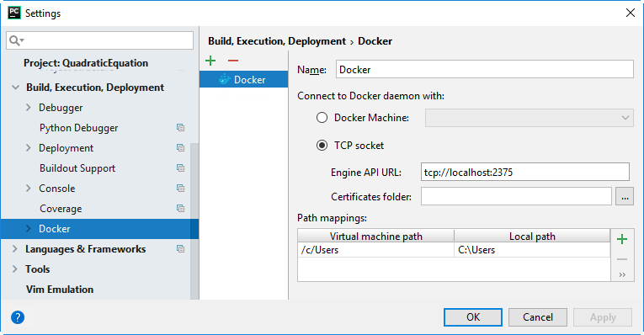Image resolution: width=644 pixels, height=335 pixels.
Task: Expand the Deployment tree node
Action: 29,148
